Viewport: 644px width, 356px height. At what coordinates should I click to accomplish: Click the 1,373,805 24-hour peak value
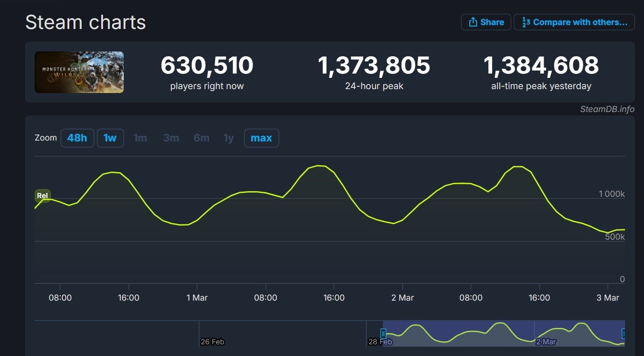tap(374, 65)
